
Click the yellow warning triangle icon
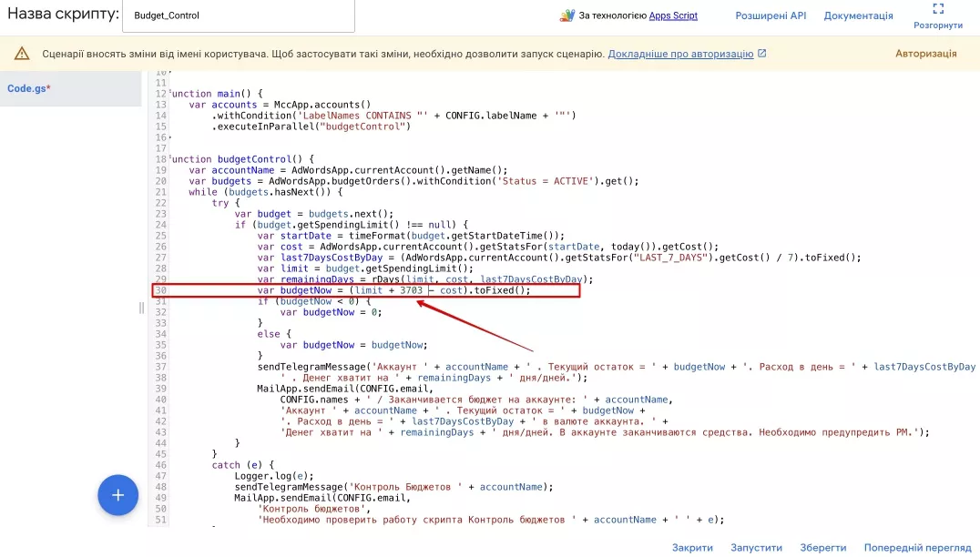tap(22, 54)
